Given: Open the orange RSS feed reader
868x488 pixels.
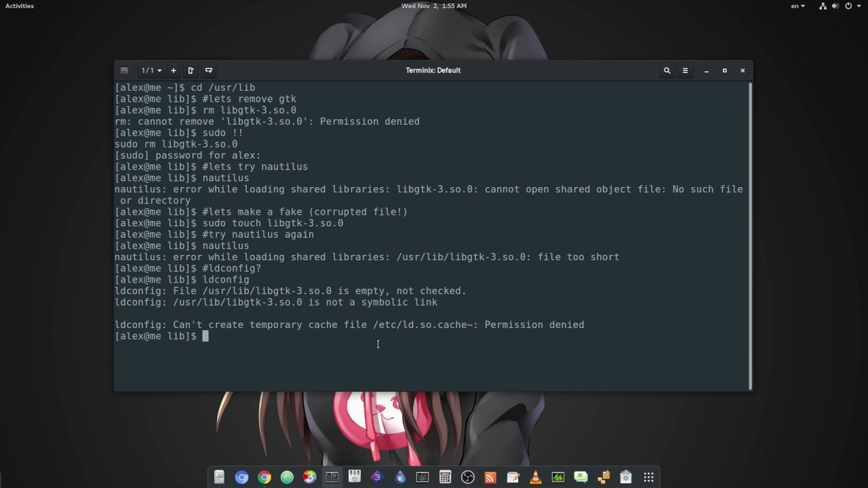Looking at the screenshot, I should point(490,477).
